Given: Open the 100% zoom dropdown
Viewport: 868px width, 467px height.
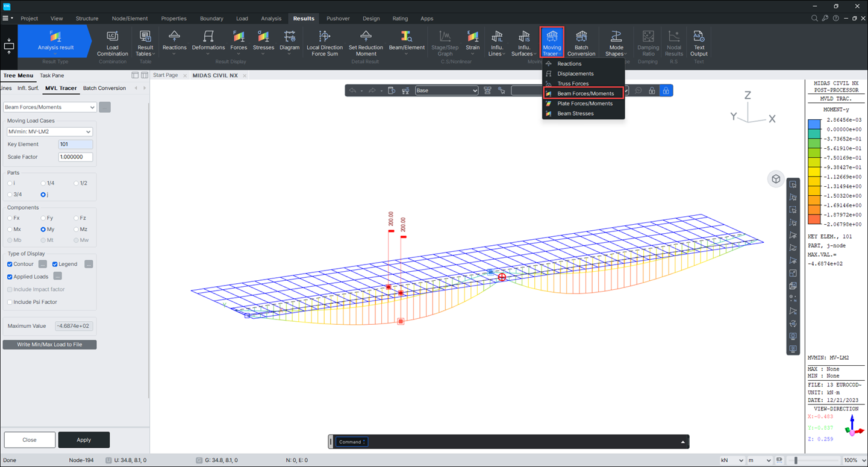Looking at the screenshot, I should pyautogui.click(x=854, y=460).
